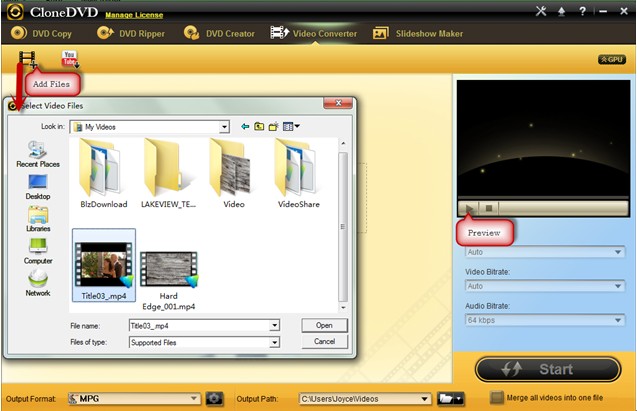The height and width of the screenshot is (411, 637).
Task: Enable Merge all videos into one file
Action: (x=496, y=398)
